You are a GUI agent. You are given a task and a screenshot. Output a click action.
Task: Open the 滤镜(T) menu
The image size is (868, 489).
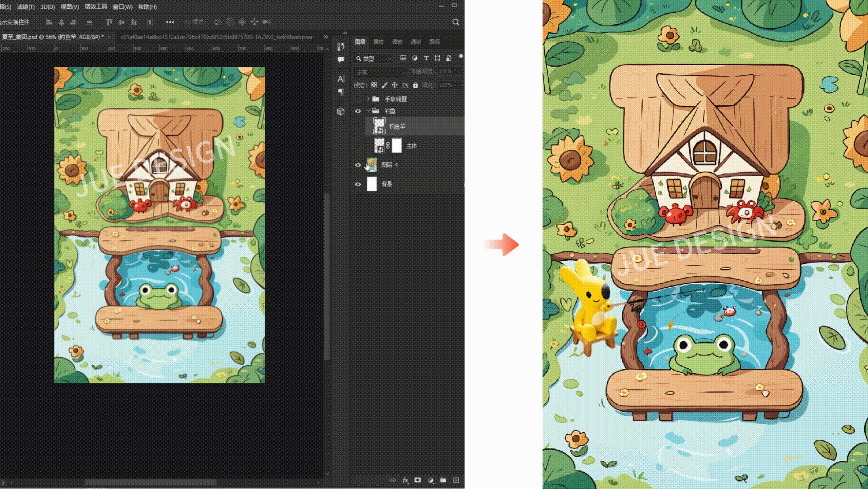pos(26,7)
